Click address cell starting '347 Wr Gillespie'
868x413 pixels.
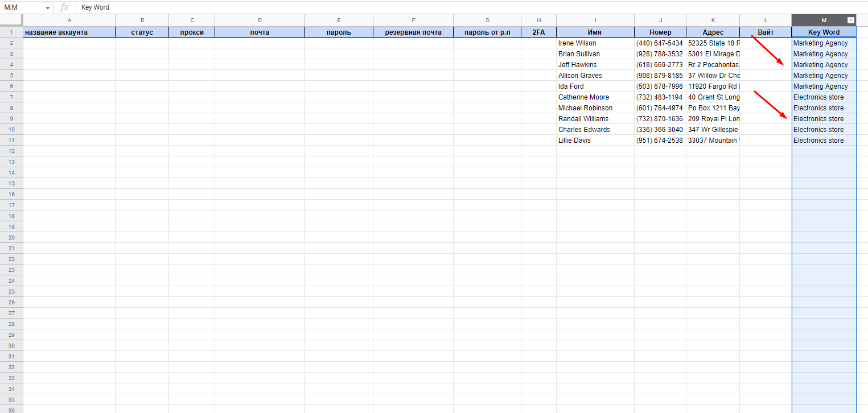pyautogui.click(x=713, y=130)
